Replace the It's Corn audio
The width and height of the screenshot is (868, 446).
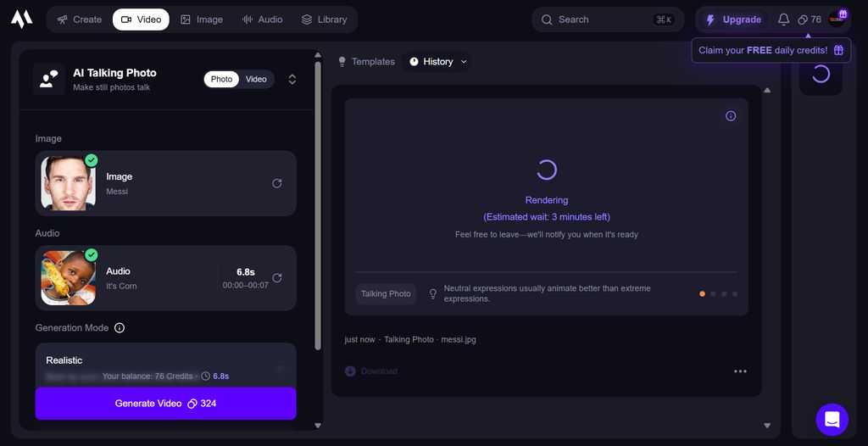(277, 278)
